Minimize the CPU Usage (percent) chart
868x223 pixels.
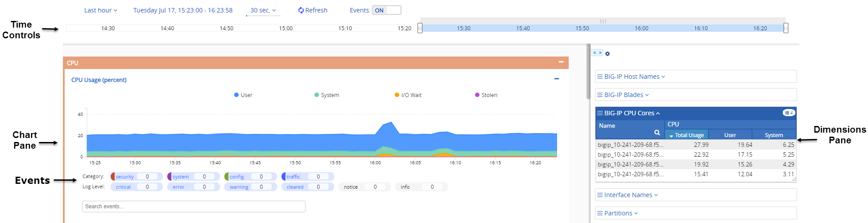pyautogui.click(x=557, y=79)
